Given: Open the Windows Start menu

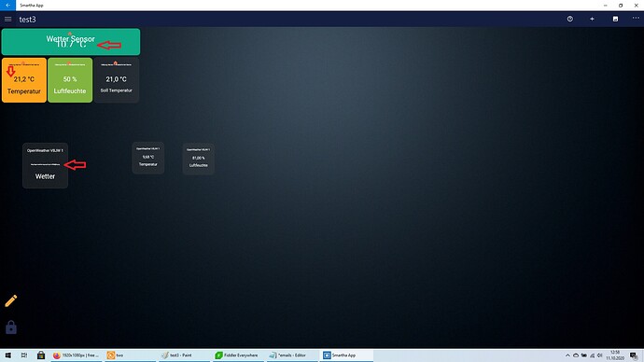Looking at the screenshot, I should (x=7, y=355).
